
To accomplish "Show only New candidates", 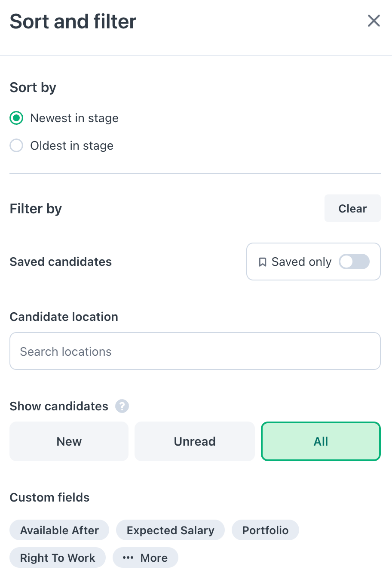I will [69, 441].
